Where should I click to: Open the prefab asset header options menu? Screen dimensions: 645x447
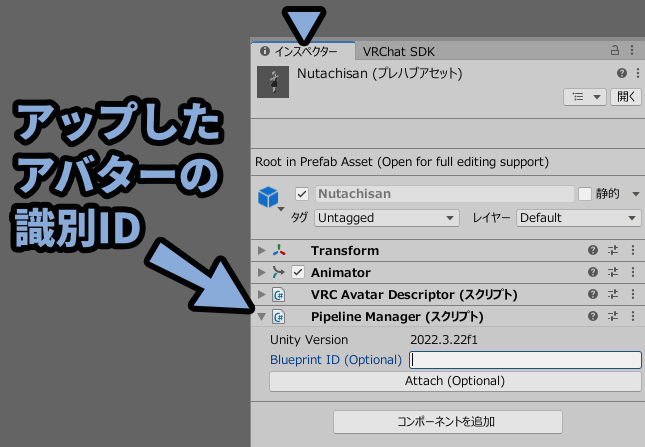click(x=638, y=73)
